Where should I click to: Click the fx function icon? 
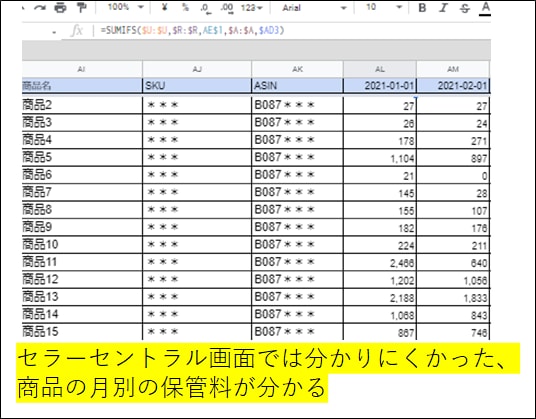pos(77,31)
